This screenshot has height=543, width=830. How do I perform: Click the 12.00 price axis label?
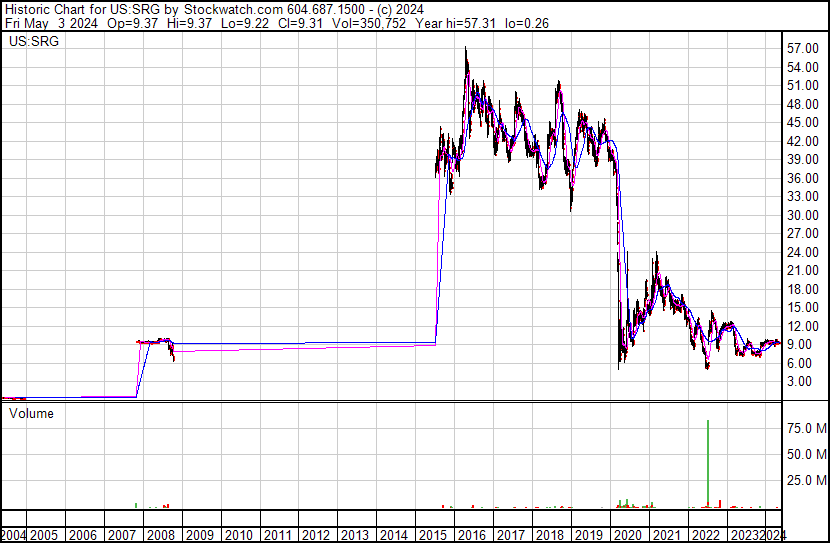(x=803, y=326)
